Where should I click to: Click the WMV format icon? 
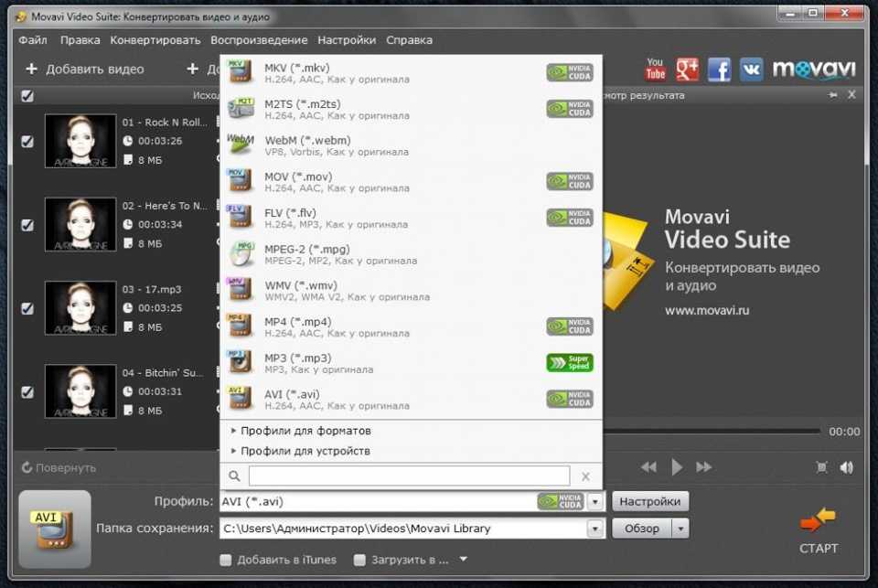pyautogui.click(x=241, y=290)
